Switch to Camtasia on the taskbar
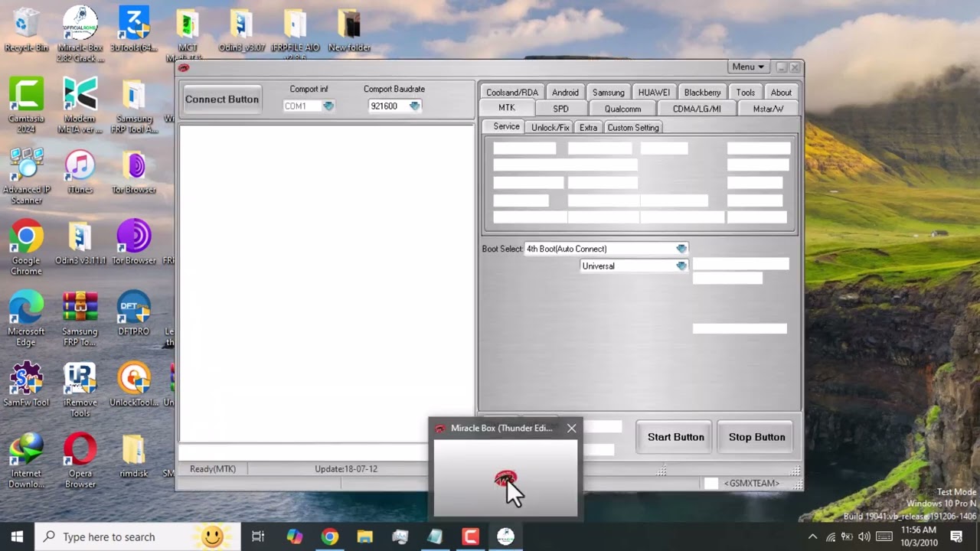980x551 pixels. (x=470, y=536)
